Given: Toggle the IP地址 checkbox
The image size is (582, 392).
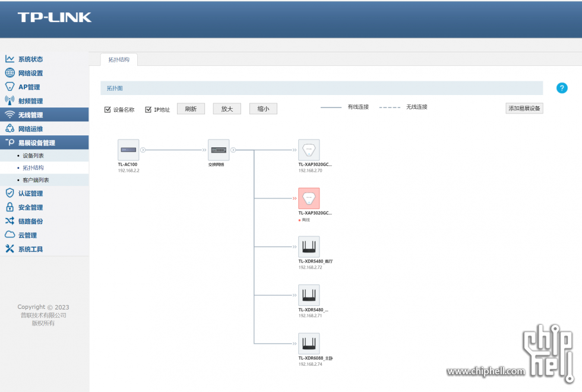Looking at the screenshot, I should [148, 109].
